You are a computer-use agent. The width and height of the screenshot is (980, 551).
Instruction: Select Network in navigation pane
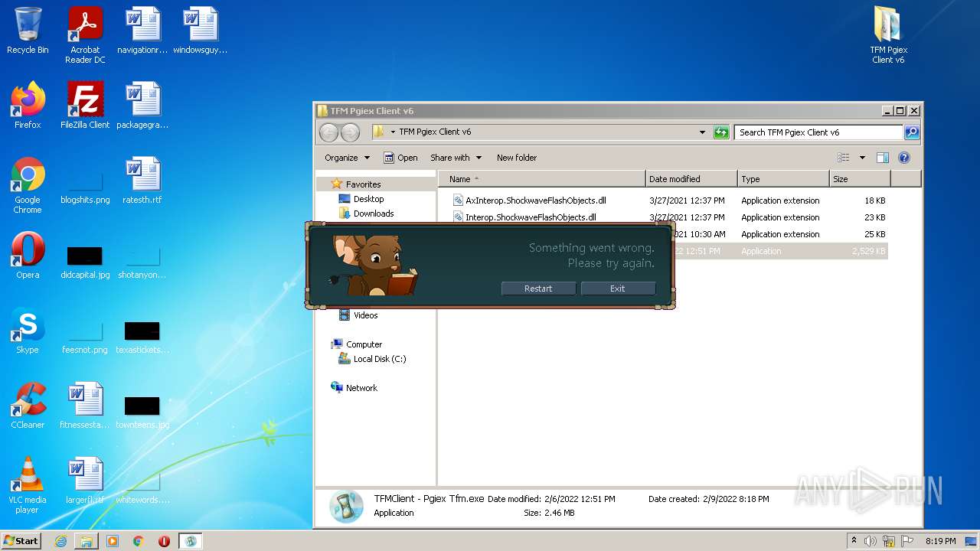[x=361, y=388]
